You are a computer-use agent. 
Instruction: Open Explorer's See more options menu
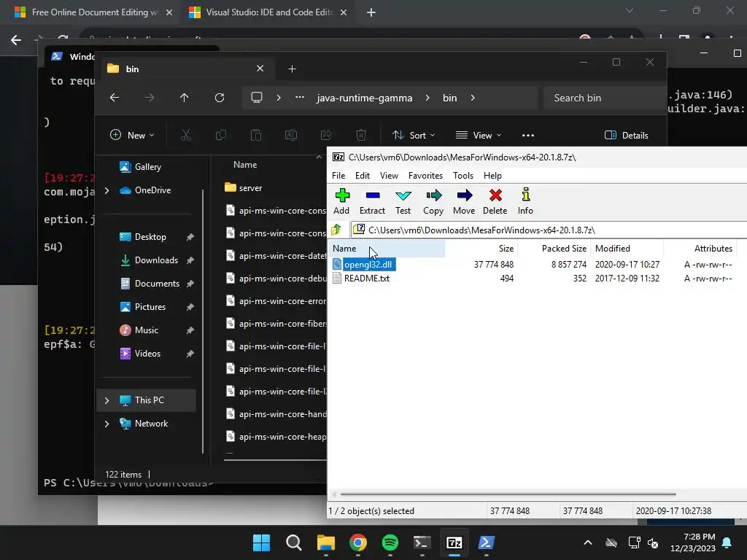pyautogui.click(x=528, y=135)
